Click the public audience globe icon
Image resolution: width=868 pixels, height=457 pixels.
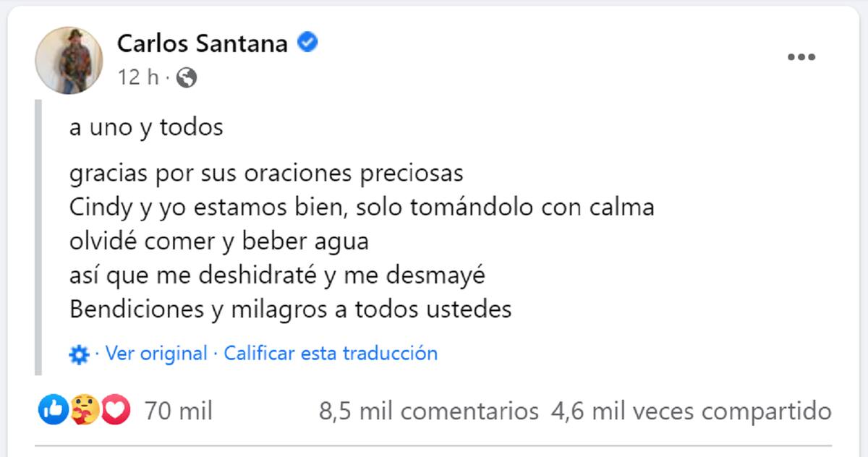pyautogui.click(x=187, y=77)
